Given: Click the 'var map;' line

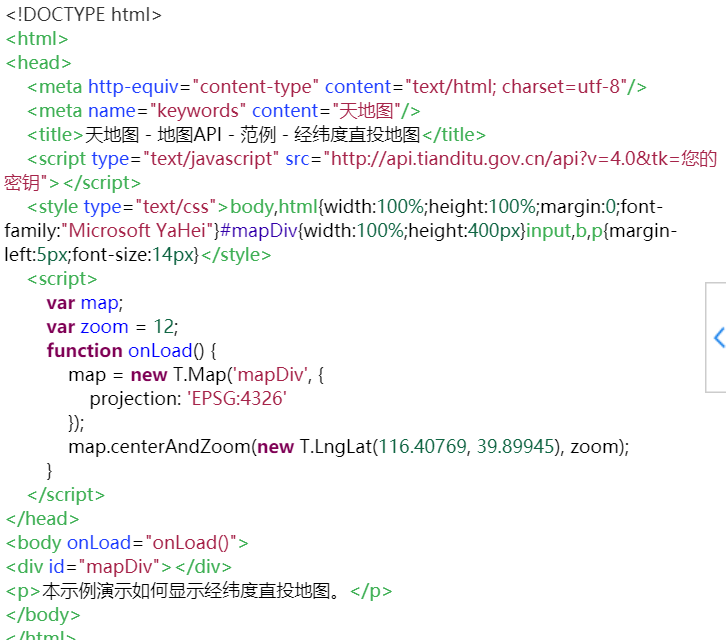Looking at the screenshot, I should [85, 303].
